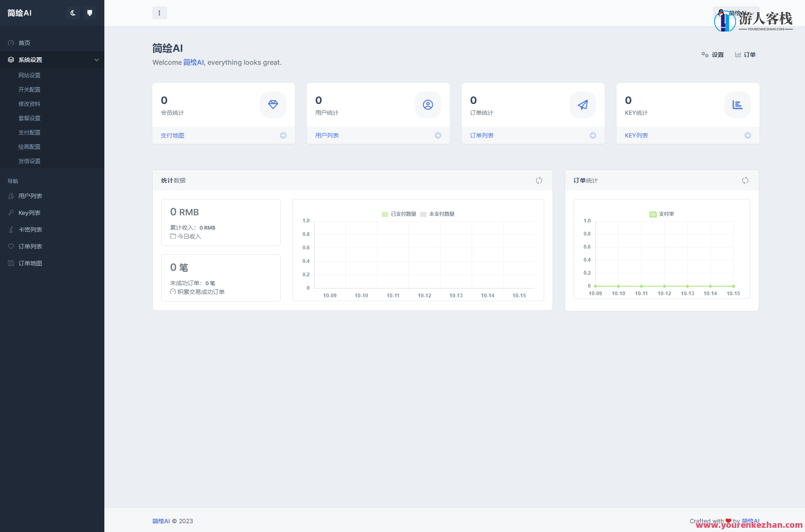Image resolution: width=805 pixels, height=532 pixels.
Task: Toggle 未支付数量 legend series visibility
Action: click(438, 214)
